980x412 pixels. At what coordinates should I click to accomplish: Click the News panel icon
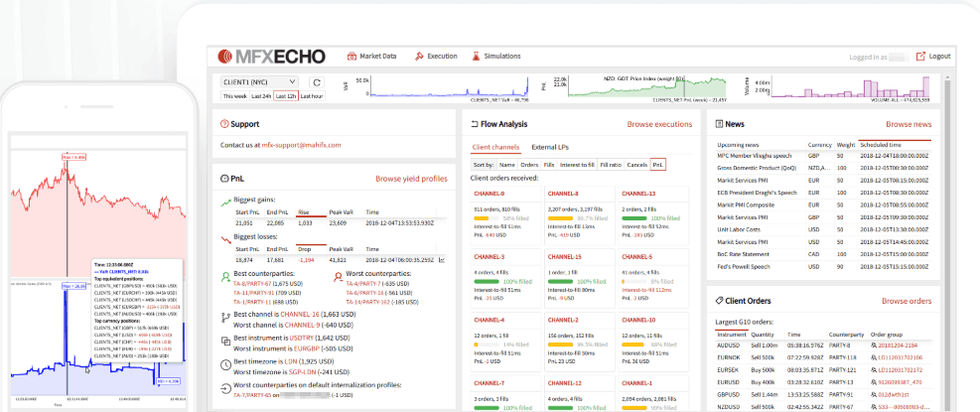pyautogui.click(x=717, y=124)
